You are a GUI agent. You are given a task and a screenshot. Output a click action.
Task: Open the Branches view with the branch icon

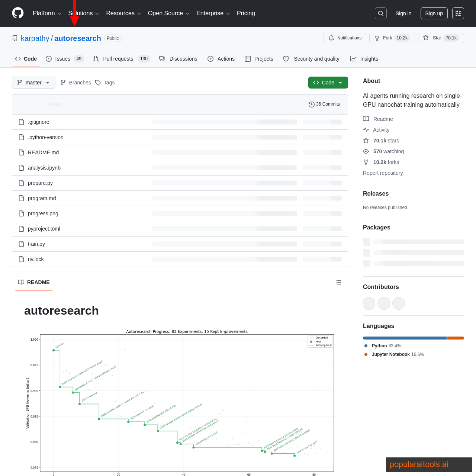click(63, 83)
